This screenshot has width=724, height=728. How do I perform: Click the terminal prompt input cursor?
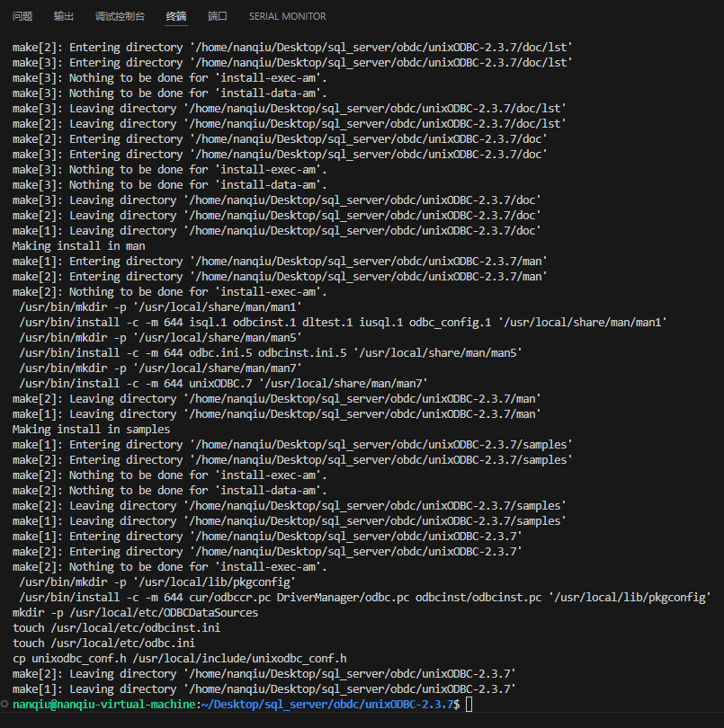(x=469, y=705)
